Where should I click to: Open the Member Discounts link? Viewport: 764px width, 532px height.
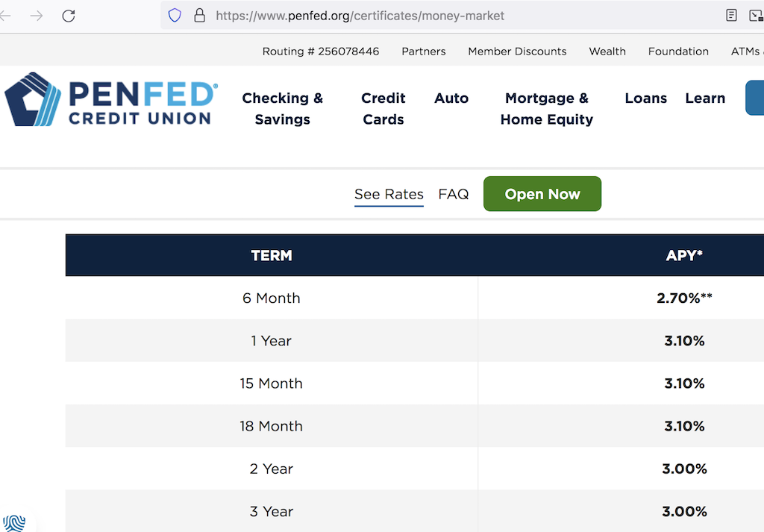tap(517, 51)
